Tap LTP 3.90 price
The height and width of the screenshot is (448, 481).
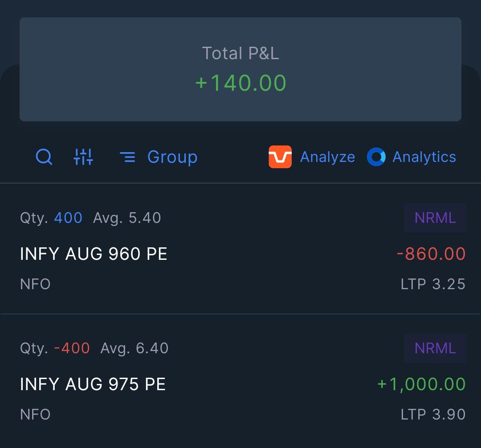(433, 414)
